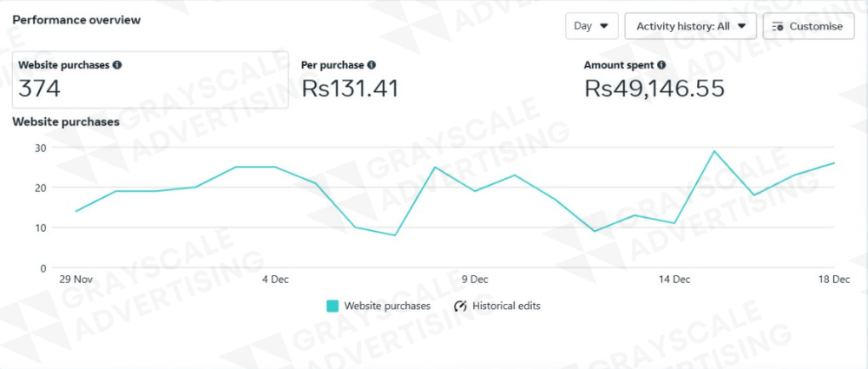Image resolution: width=868 pixels, height=369 pixels.
Task: Click the info icon beside Per purchase
Action: (372, 64)
